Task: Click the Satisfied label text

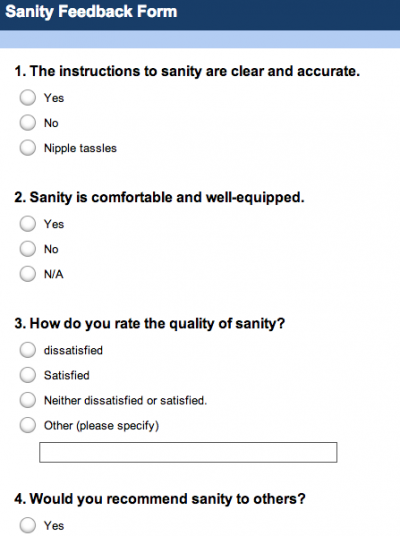Action: click(x=67, y=375)
